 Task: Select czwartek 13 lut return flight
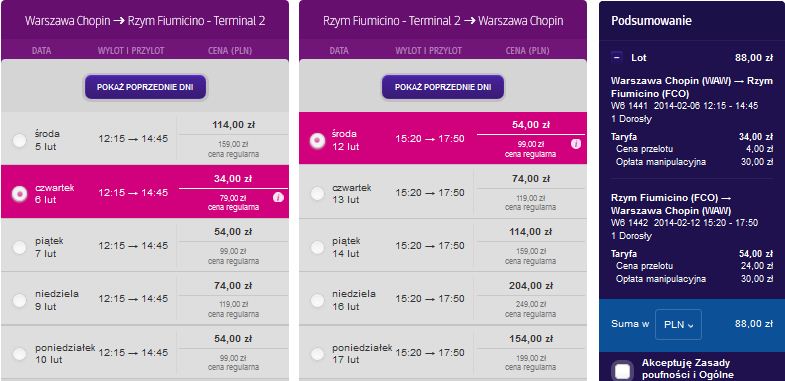(x=317, y=194)
